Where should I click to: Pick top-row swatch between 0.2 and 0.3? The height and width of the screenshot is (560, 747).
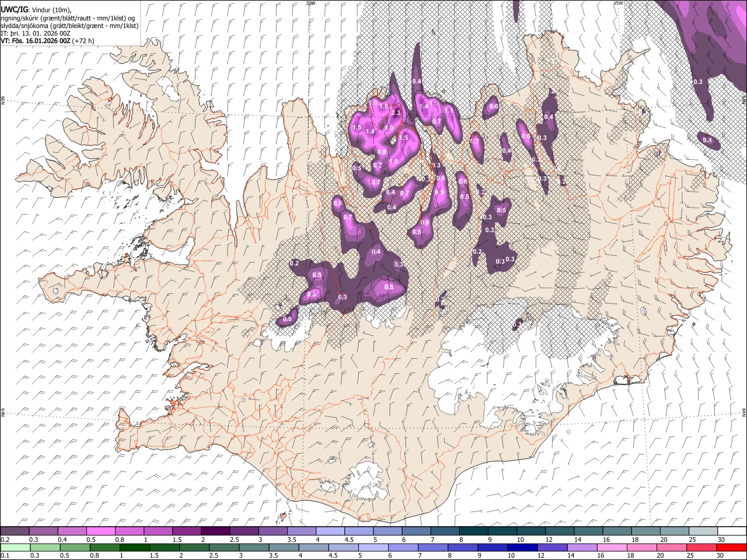coord(15,531)
